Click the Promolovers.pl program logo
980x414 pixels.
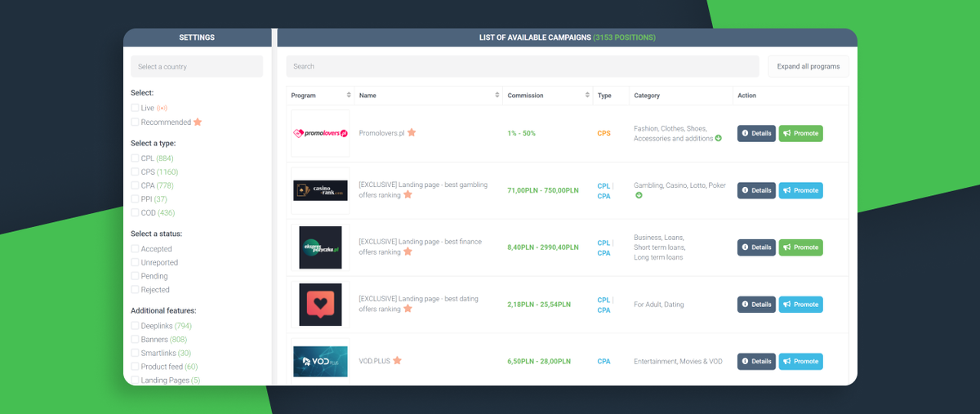pos(320,133)
